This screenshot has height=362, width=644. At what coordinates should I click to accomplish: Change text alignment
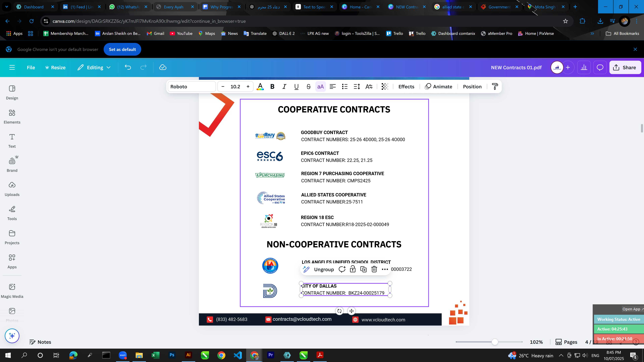[x=333, y=87]
